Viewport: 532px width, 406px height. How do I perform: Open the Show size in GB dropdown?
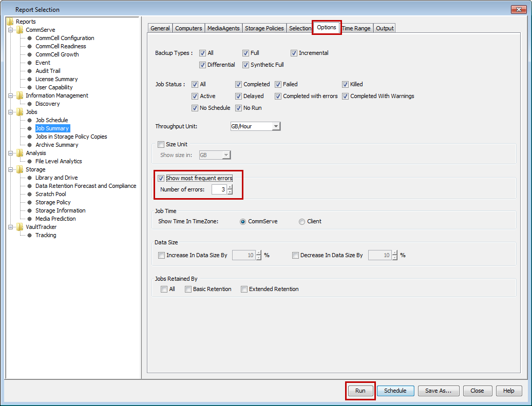coord(226,155)
